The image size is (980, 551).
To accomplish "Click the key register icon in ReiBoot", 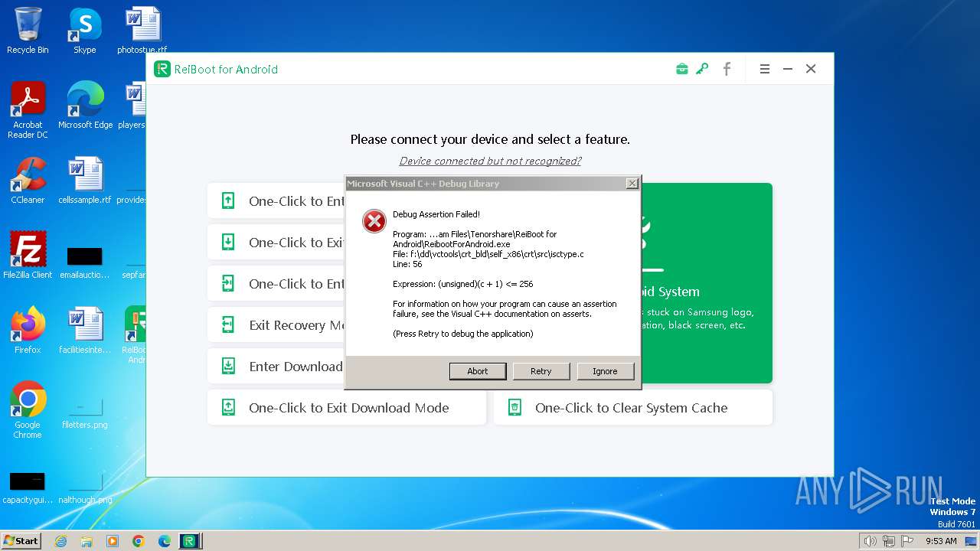I will point(702,69).
